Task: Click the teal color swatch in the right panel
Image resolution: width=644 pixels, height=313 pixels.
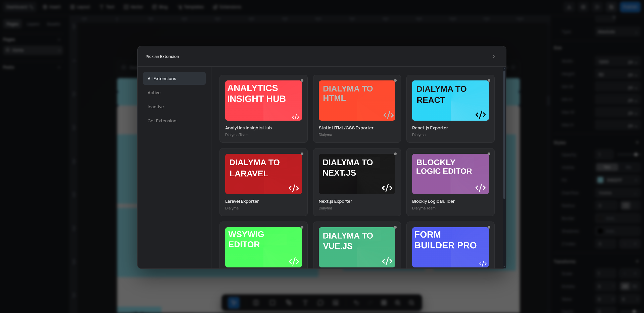Action: (x=600, y=180)
